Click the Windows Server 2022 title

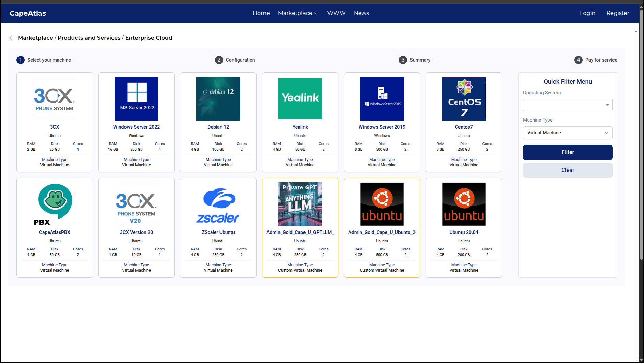coord(136,127)
